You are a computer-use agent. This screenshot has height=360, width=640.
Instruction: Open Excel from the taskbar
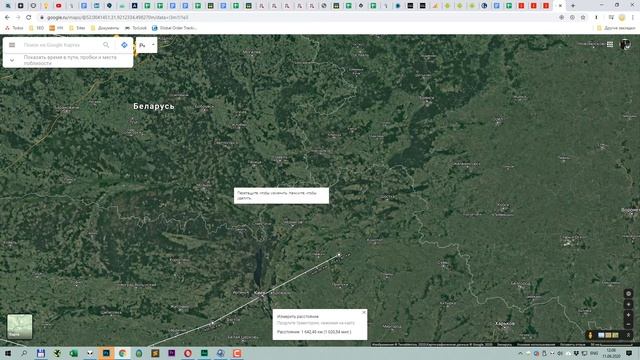73,353
